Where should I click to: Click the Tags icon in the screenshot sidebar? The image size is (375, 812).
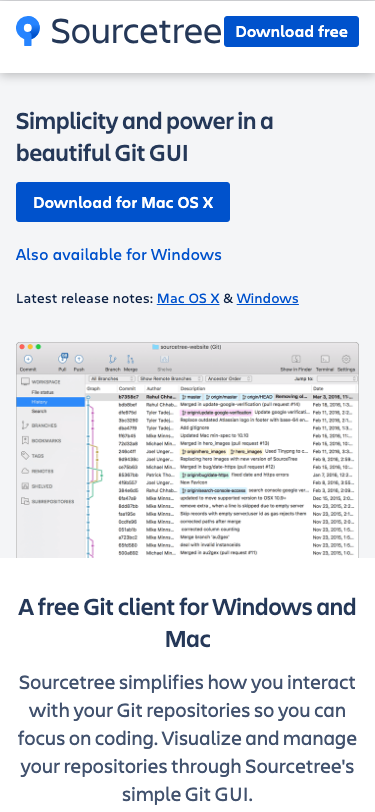pyautogui.click(x=25, y=456)
